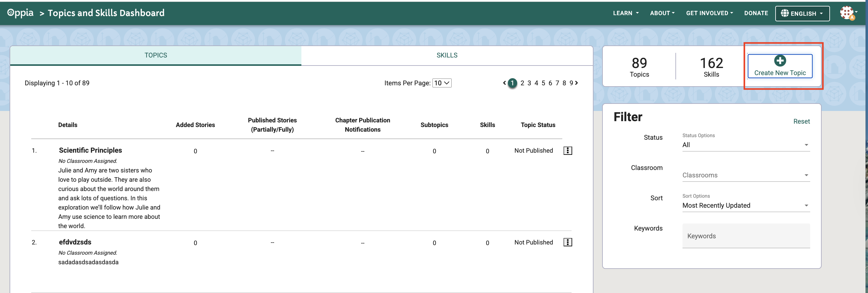Open the English language dropdown

[802, 14]
